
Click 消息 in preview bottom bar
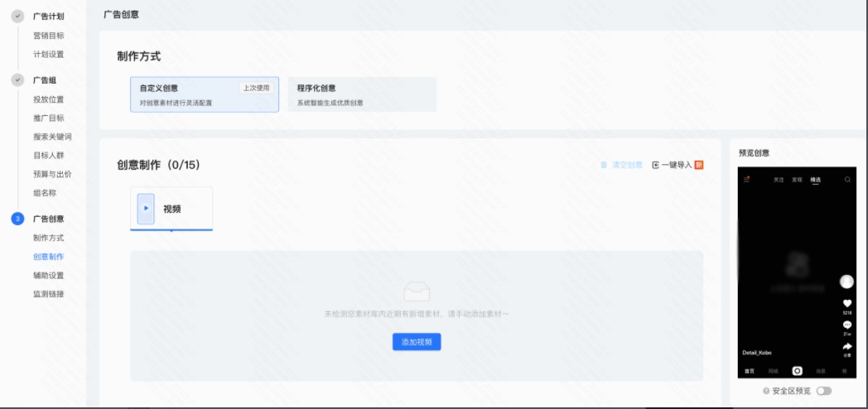(x=822, y=372)
